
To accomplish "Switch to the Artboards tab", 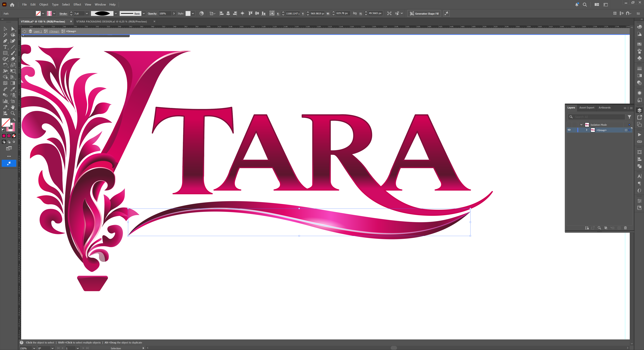I will (605, 108).
